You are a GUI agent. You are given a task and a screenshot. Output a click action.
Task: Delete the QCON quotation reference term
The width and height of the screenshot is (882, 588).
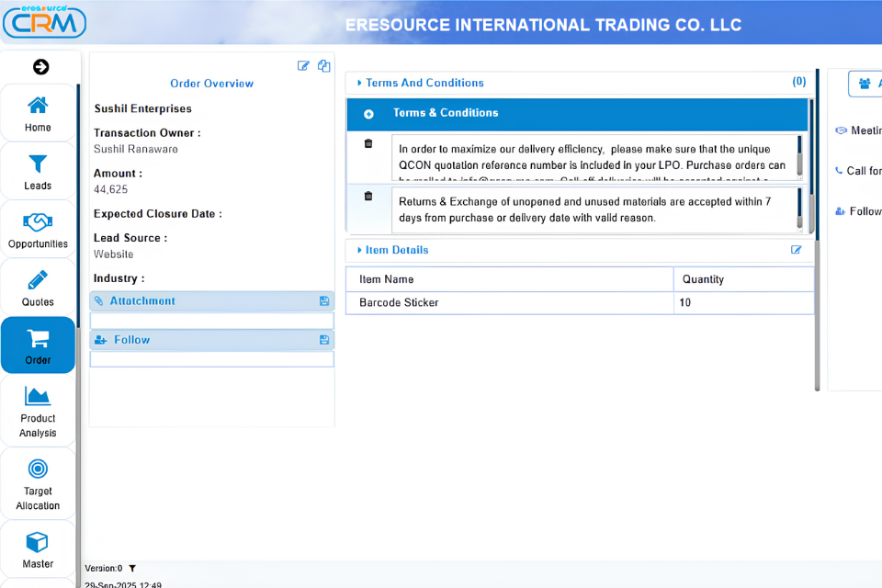[368, 143]
